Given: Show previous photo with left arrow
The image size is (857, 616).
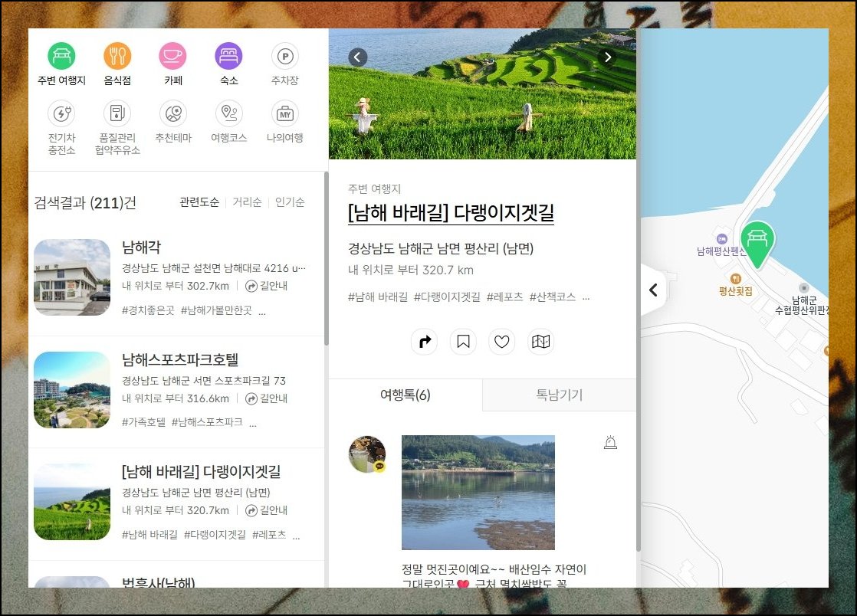Looking at the screenshot, I should tap(357, 57).
